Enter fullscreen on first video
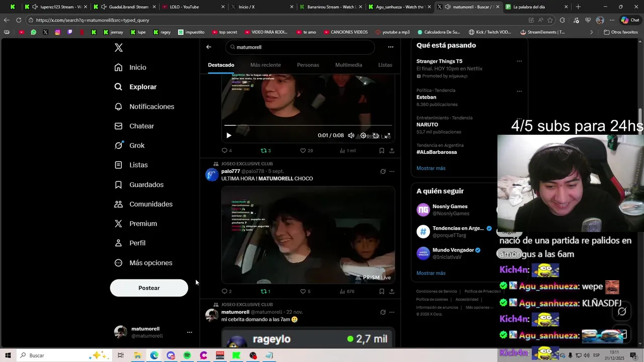 (x=387, y=136)
